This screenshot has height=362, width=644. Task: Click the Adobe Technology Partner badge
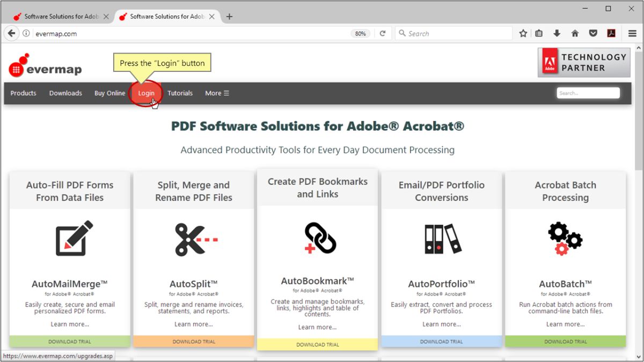pos(584,63)
